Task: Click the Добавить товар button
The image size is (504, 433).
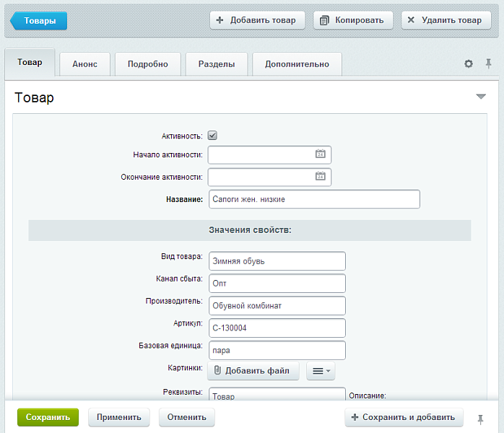Action: (257, 20)
